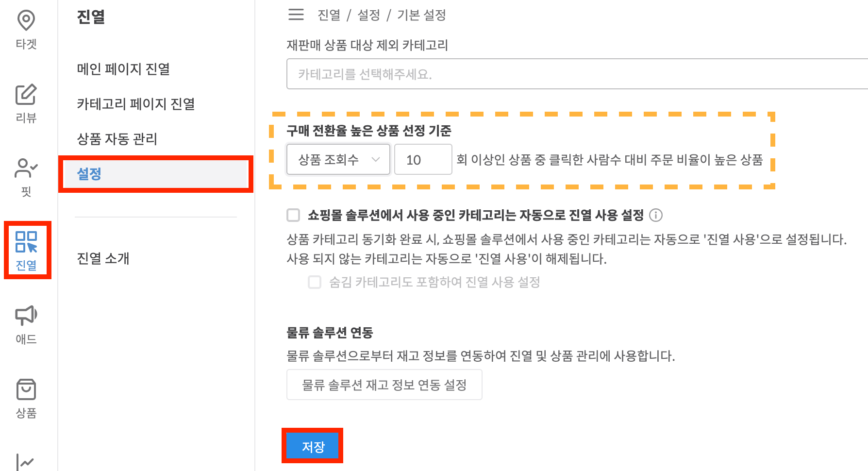
Task: Open the chart icon at sidebar bottom
Action: pos(25,462)
